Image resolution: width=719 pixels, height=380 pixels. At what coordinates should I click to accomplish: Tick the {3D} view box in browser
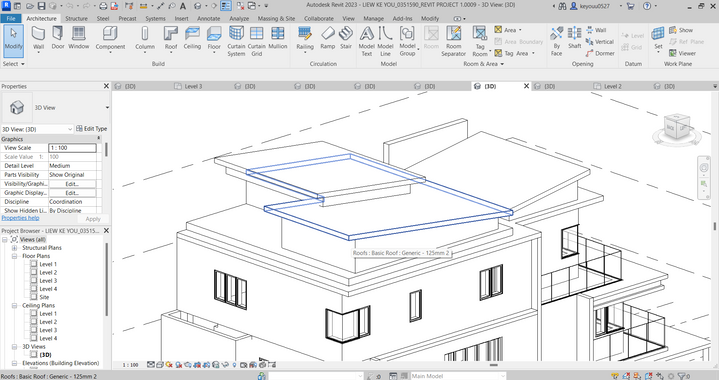click(x=33, y=354)
